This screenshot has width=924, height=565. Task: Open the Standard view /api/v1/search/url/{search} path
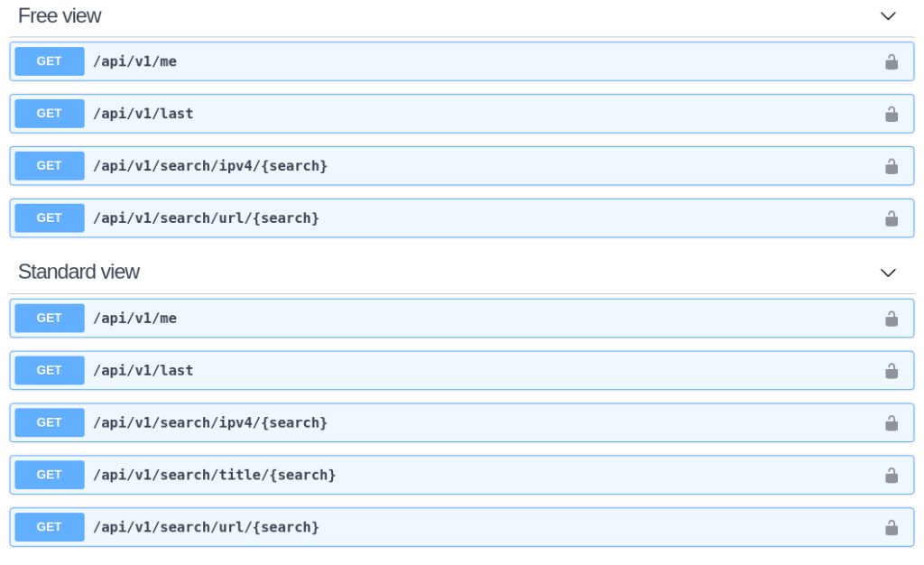pyautogui.click(x=206, y=527)
